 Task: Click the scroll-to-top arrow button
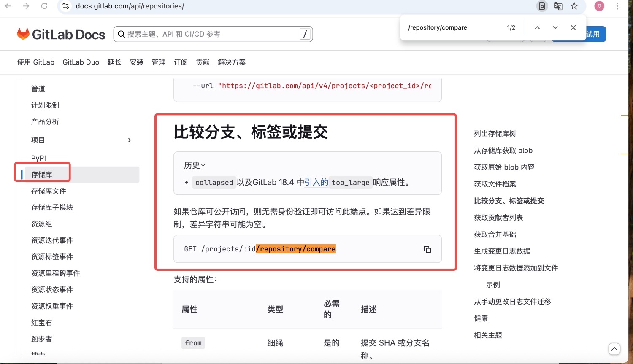tap(614, 349)
